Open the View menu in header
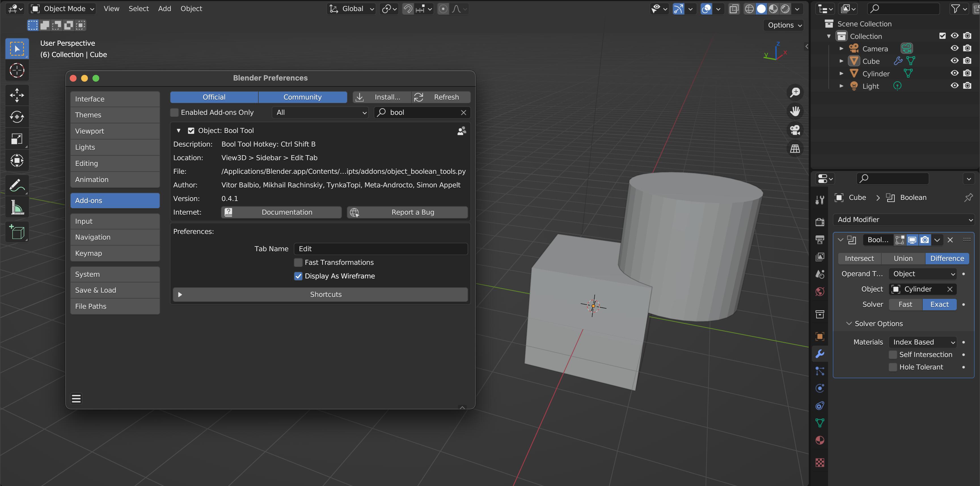 point(111,9)
